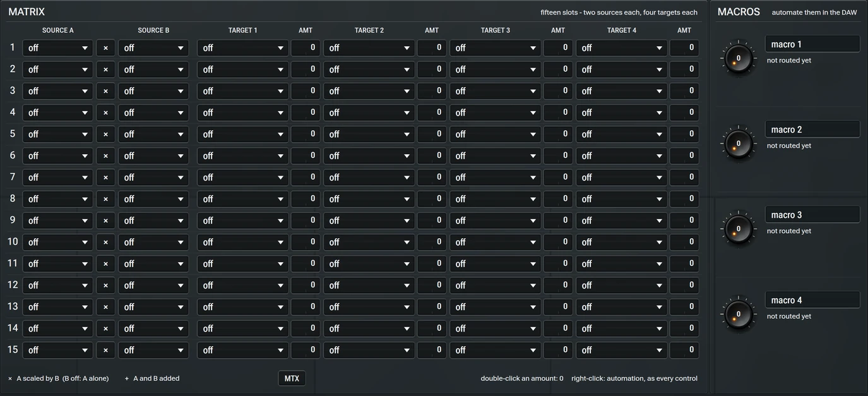Open Source A dropdown in slot 8
The height and width of the screenshot is (396, 868).
57,199
